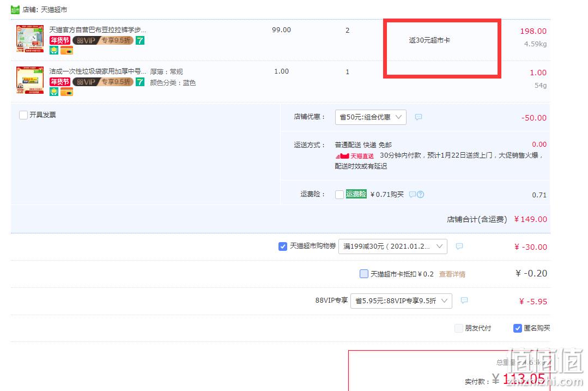This screenshot has width=588, height=391.
Task: Click the orange card icon under the diaper item
Action: pyautogui.click(x=66, y=50)
